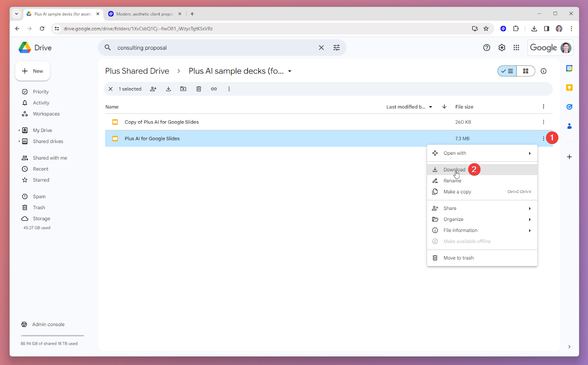Click the trash icon in selection toolbar
Viewport: 588px width, 365px height.
199,89
